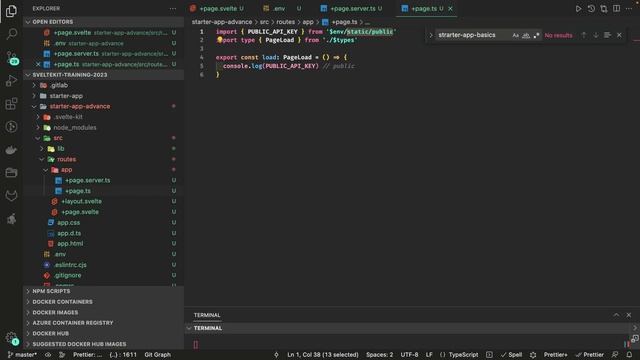The width and height of the screenshot is (640, 360).
Task: Click Prettier+ status bar item
Action: coord(555,355)
